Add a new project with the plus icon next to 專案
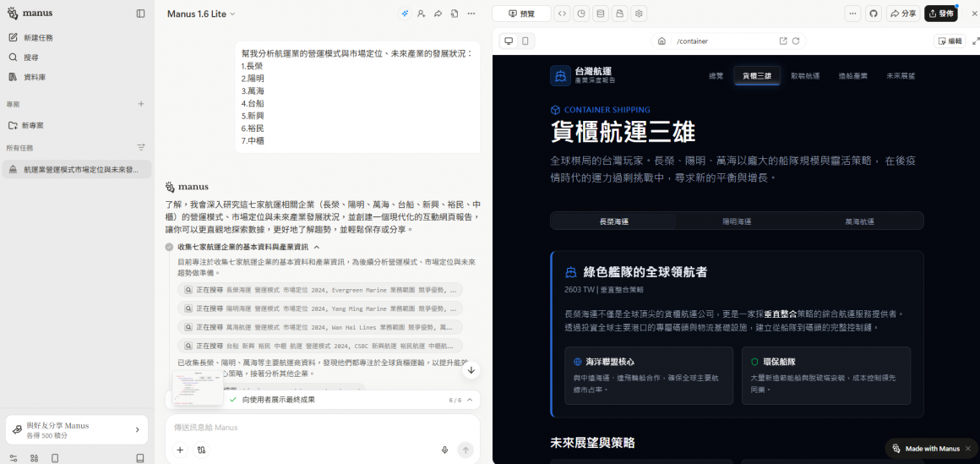 click(x=141, y=104)
